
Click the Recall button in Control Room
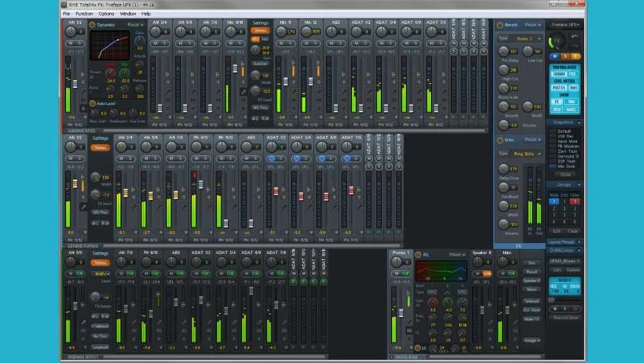[532, 272]
